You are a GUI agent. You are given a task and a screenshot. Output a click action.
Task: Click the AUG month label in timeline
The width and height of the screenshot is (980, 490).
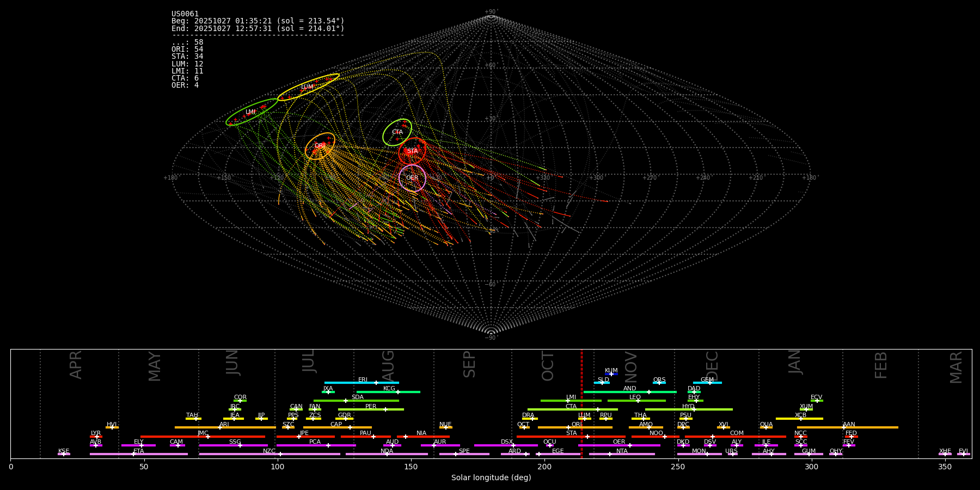point(388,365)
